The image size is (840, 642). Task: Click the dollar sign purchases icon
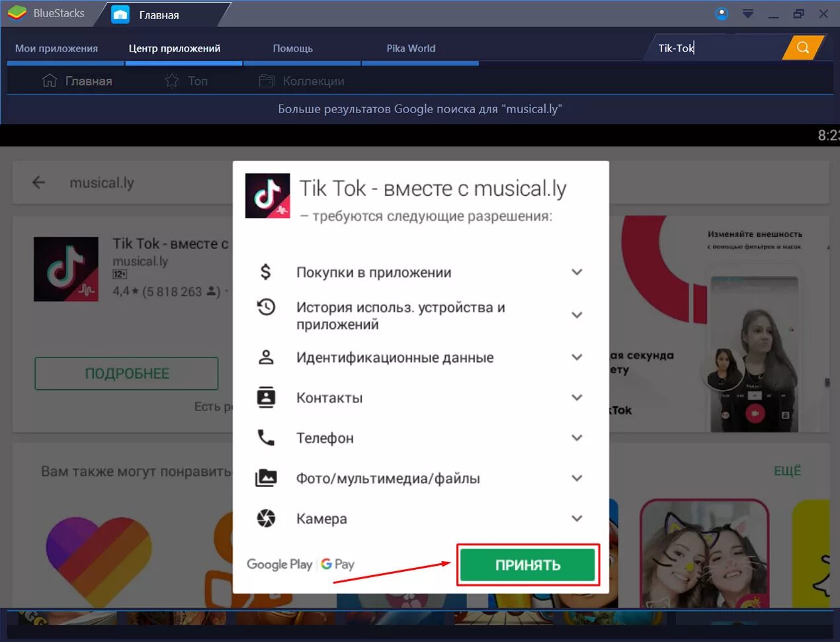coord(266,271)
